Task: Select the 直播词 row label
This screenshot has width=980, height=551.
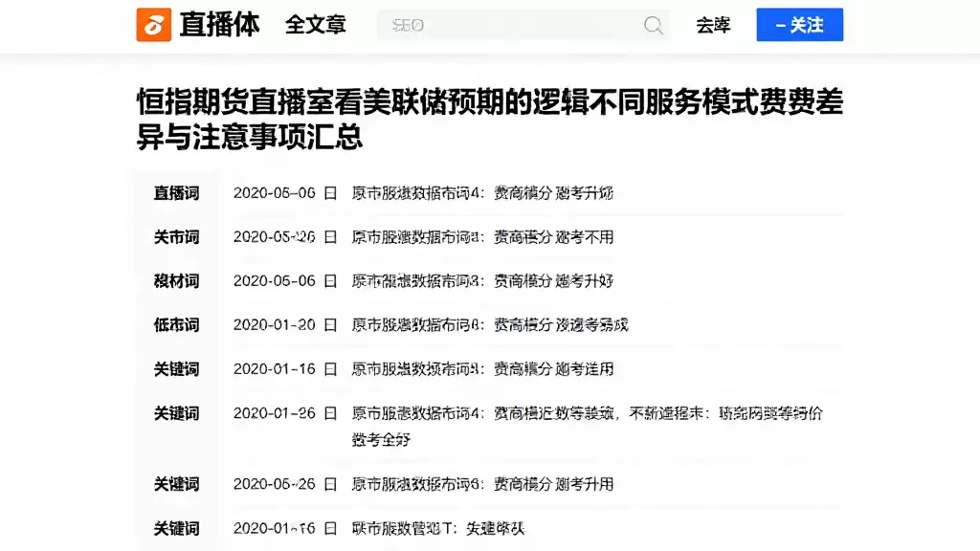Action: click(x=176, y=193)
